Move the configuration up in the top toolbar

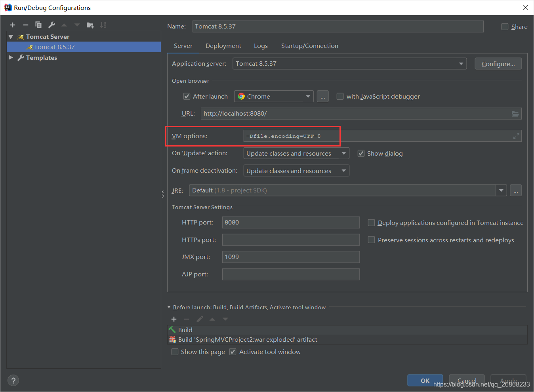(64, 25)
